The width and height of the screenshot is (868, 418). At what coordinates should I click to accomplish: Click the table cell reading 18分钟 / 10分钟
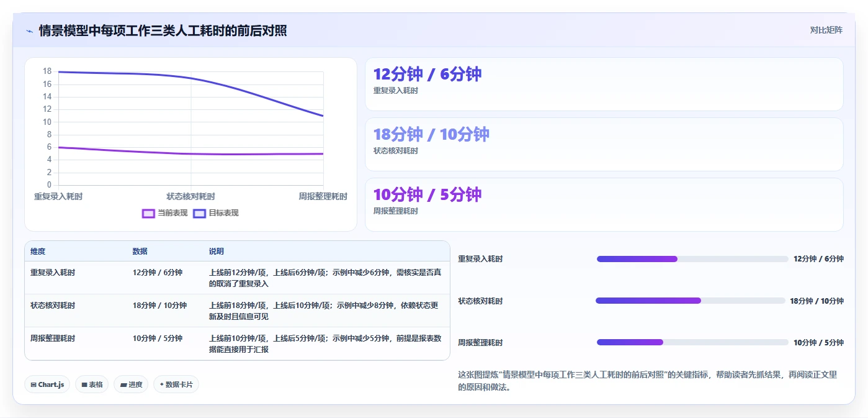(159, 306)
